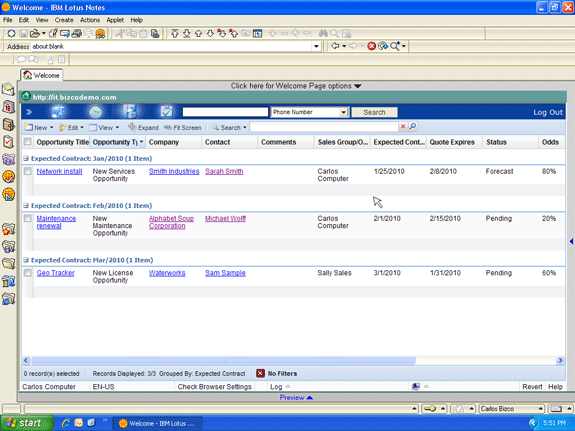Click the blue bar search input field
The image size is (575, 431).
(x=225, y=112)
